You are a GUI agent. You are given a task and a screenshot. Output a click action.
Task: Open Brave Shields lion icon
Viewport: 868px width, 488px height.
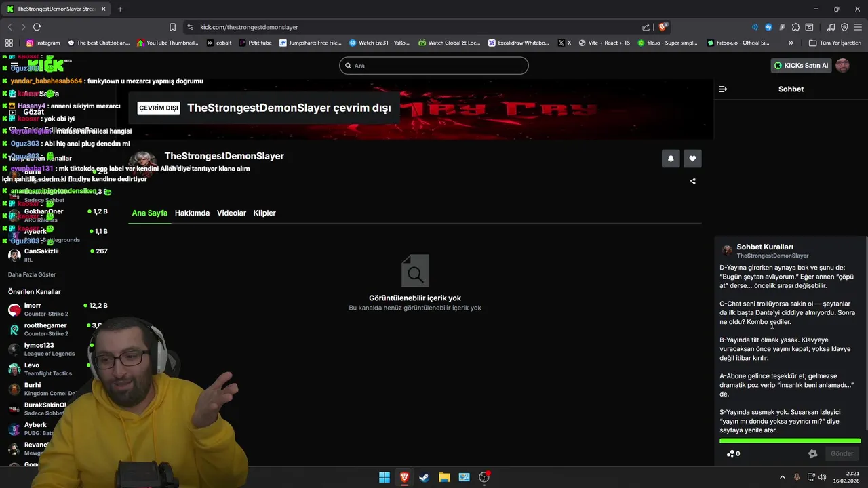pos(663,27)
